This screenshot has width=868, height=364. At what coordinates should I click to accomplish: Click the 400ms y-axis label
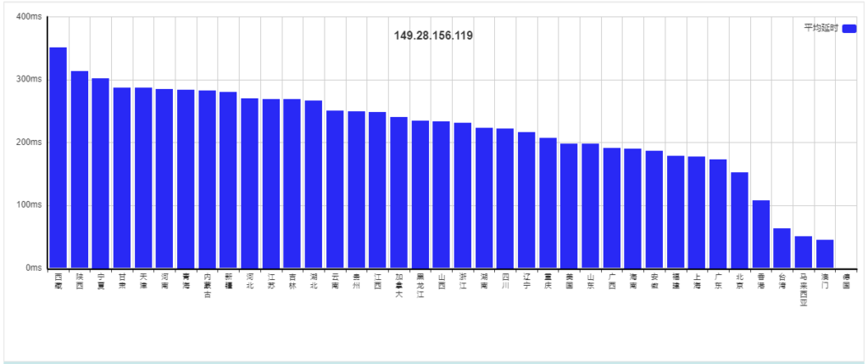pyautogui.click(x=29, y=17)
